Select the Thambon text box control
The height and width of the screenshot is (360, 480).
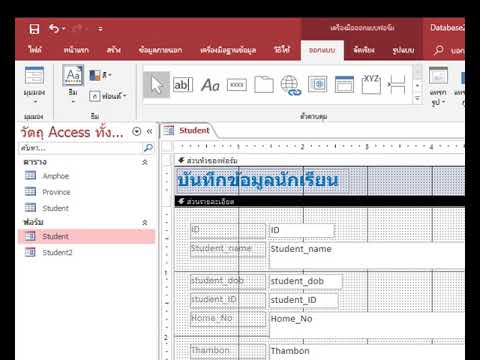pos(367,352)
